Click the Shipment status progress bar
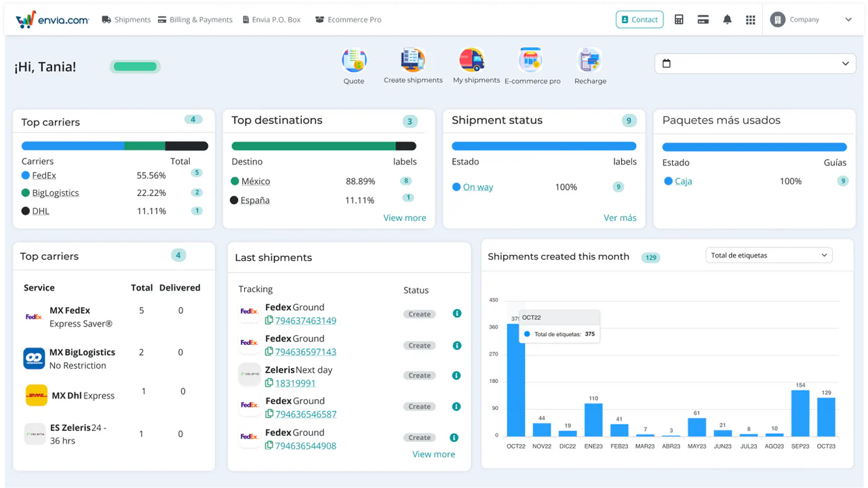The height and width of the screenshot is (488, 868). click(544, 146)
